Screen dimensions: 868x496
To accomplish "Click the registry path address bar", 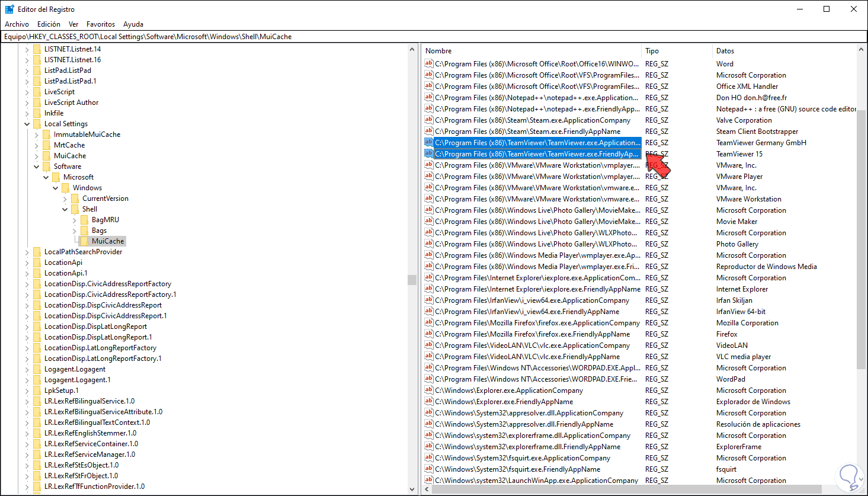I will (434, 37).
